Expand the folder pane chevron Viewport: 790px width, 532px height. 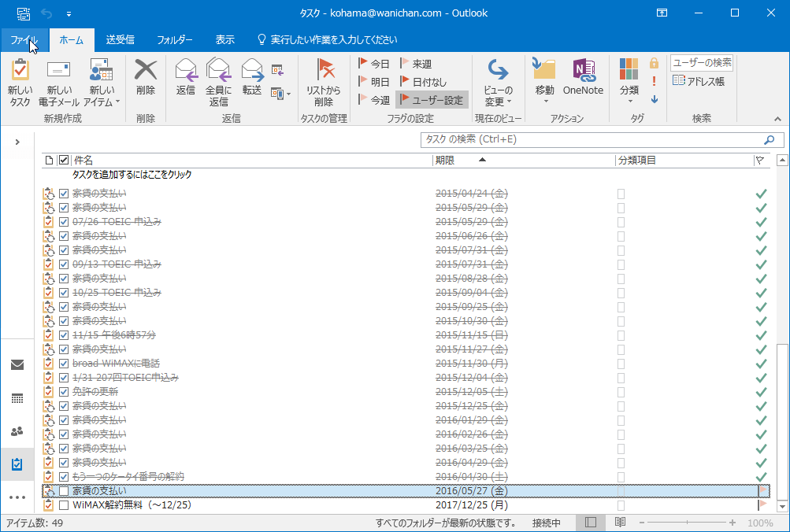click(x=17, y=142)
